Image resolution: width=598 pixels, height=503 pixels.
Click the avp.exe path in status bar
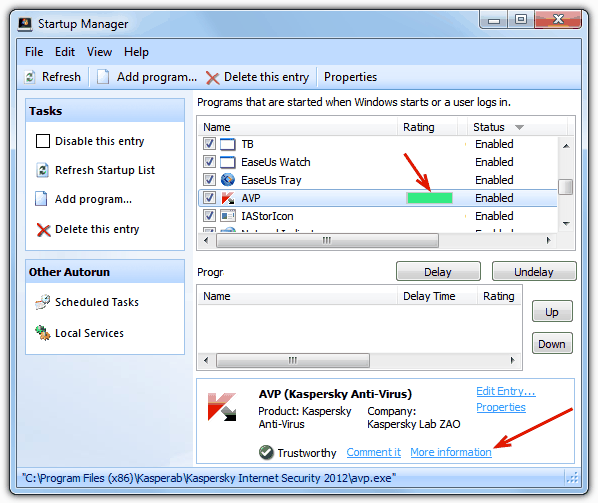coord(209,478)
